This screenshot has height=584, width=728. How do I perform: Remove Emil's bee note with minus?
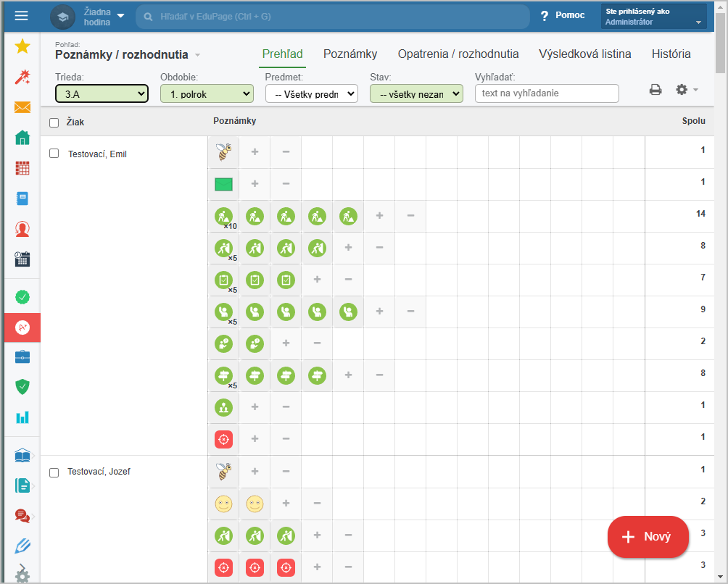(x=286, y=151)
